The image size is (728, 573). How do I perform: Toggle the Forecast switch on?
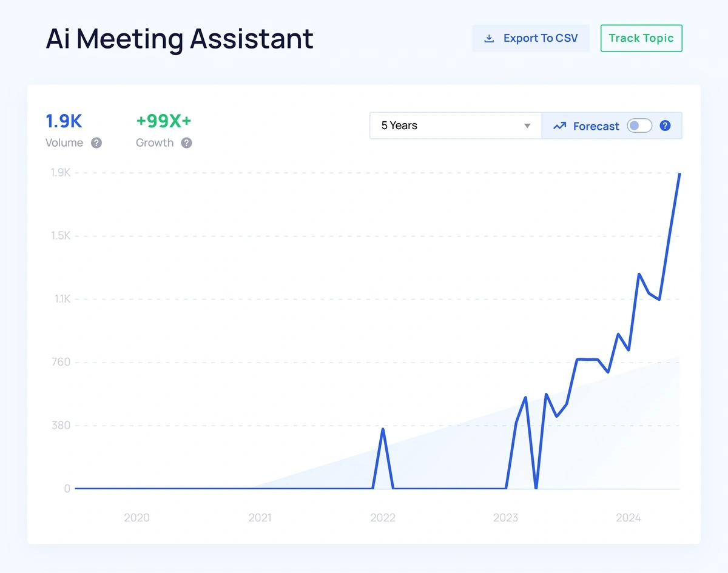pyautogui.click(x=639, y=126)
